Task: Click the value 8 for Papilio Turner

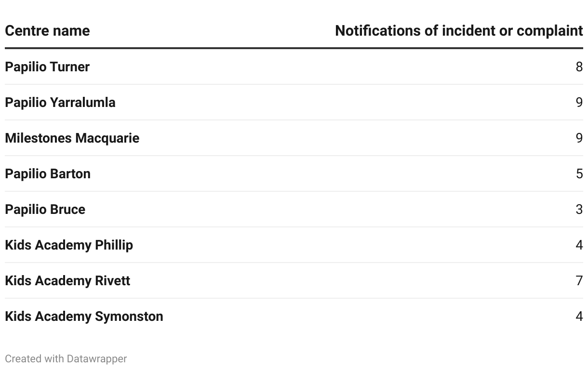Action: click(579, 66)
